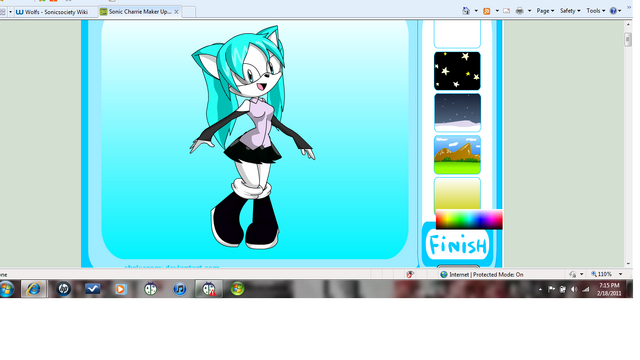Pick a color from the rainbow spectrum bar
This screenshot has width=640, height=360.
pyautogui.click(x=469, y=219)
